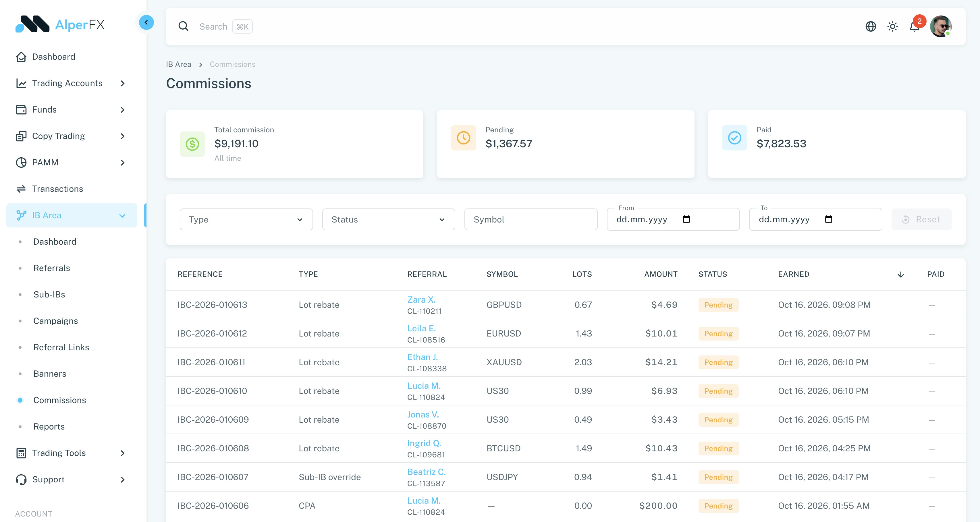
Task: Open the language globe icon
Action: 871,26
